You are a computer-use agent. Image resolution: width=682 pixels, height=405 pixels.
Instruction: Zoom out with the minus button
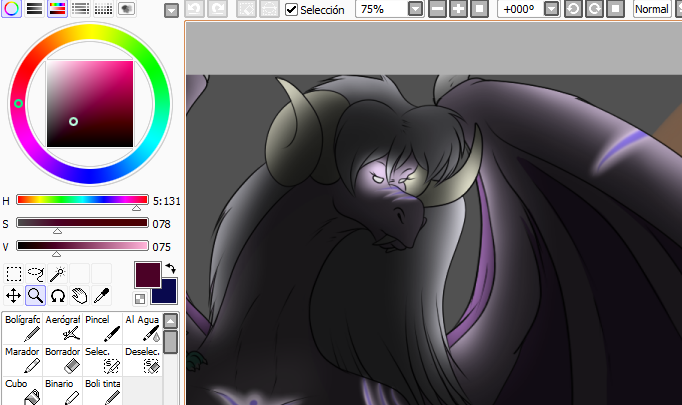[x=437, y=9]
